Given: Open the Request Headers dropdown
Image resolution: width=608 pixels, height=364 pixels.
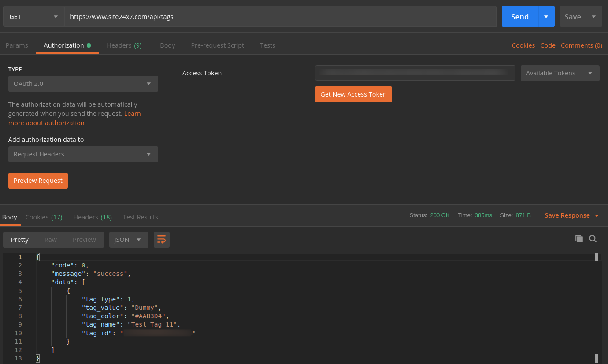Looking at the screenshot, I should 83,154.
